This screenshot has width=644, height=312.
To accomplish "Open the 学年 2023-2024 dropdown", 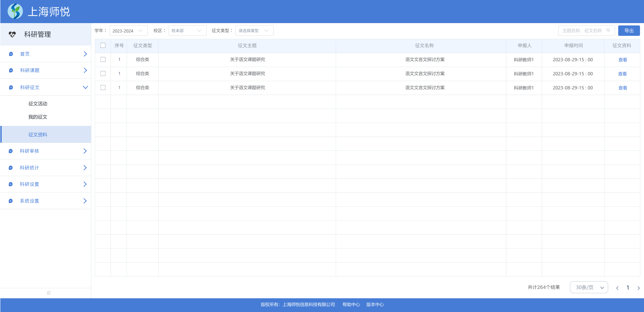I will (128, 31).
